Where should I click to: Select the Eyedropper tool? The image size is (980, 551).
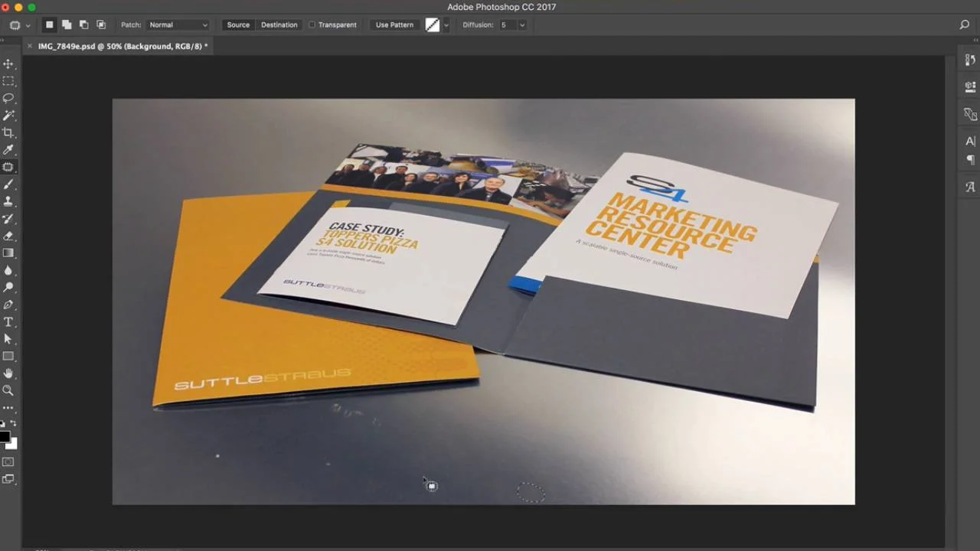[x=8, y=150]
